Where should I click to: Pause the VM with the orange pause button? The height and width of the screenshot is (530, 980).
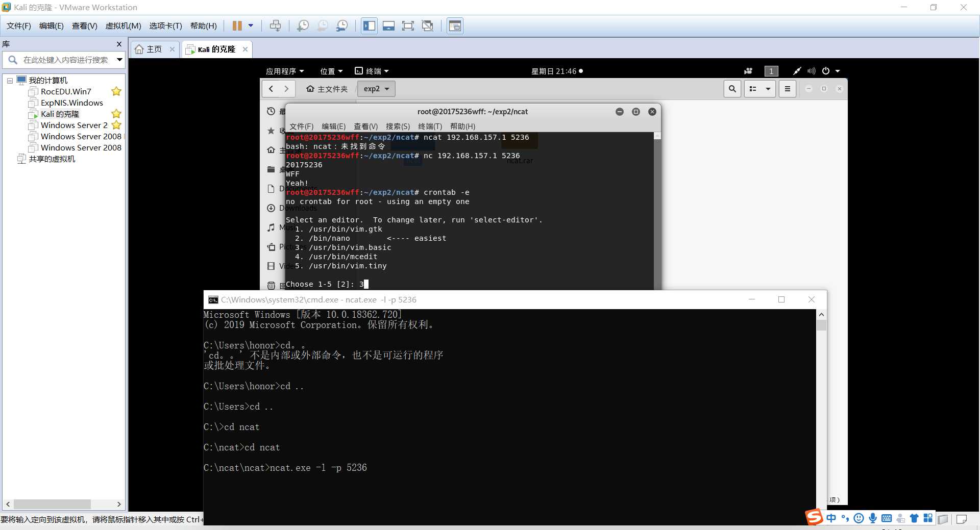pos(237,26)
